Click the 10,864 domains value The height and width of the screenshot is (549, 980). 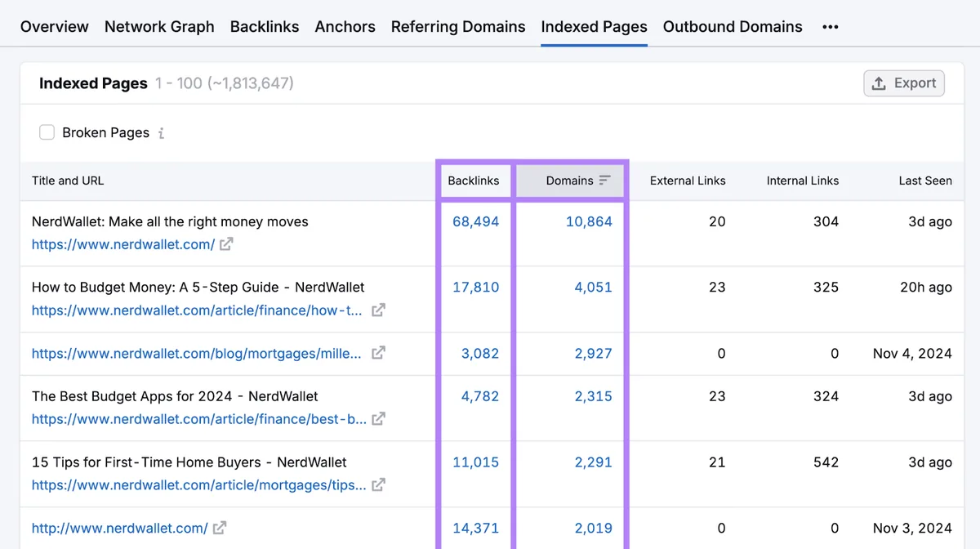(589, 221)
